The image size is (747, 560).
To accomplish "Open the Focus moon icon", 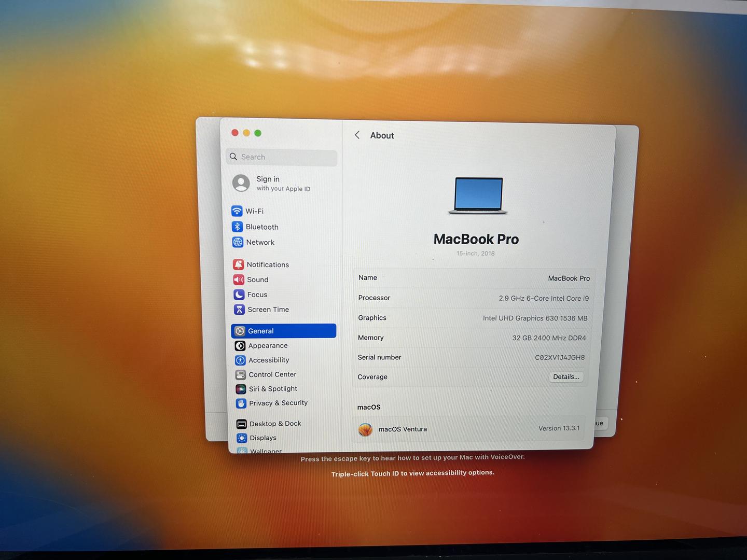I will (x=239, y=295).
